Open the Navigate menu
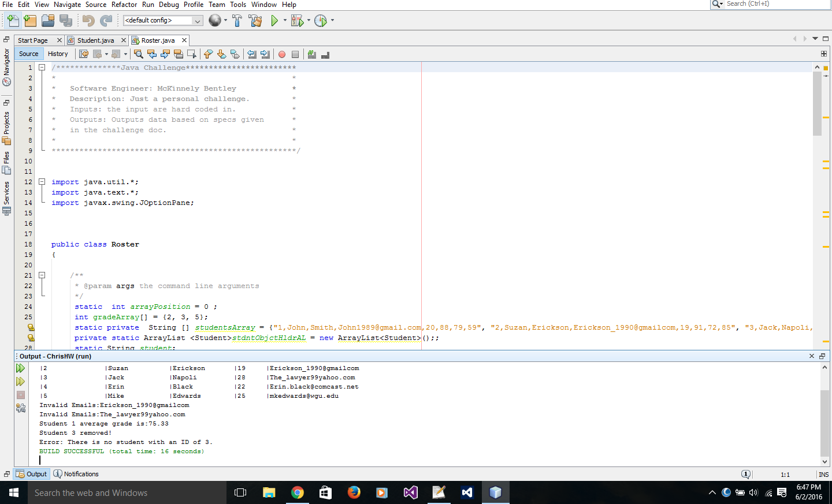832x504 pixels. [x=68, y=5]
